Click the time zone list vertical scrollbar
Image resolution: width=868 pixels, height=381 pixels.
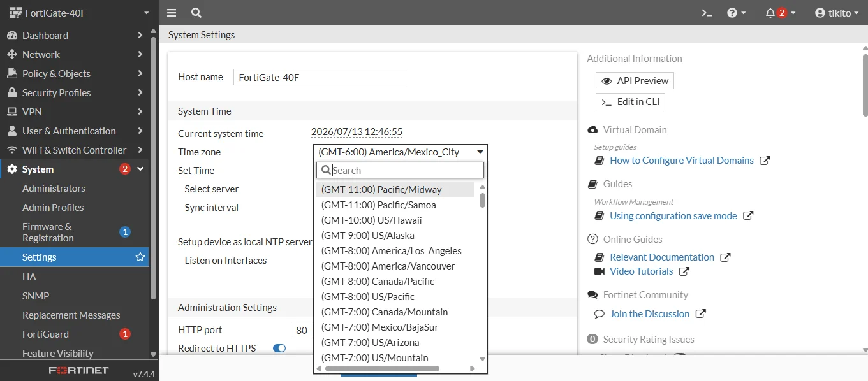pos(483,200)
